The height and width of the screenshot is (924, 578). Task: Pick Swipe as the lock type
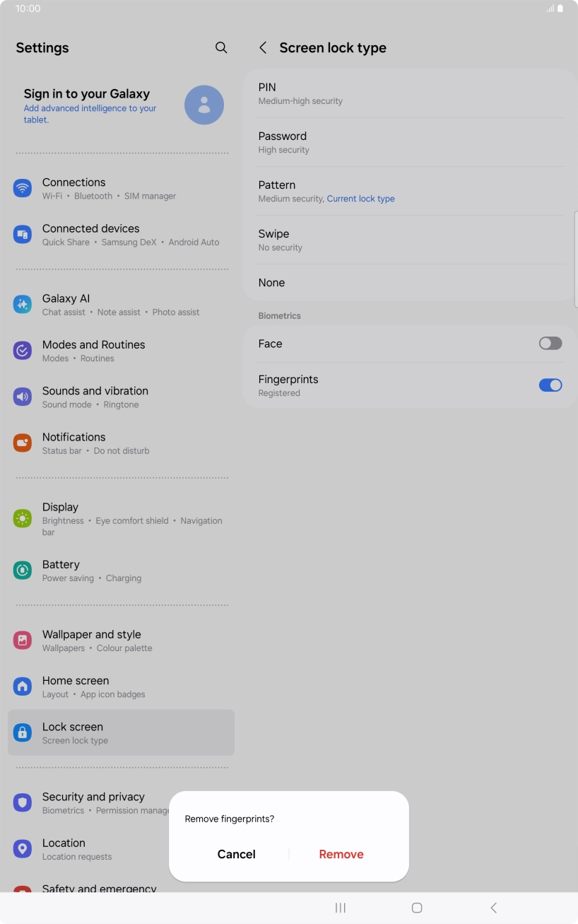click(411, 240)
